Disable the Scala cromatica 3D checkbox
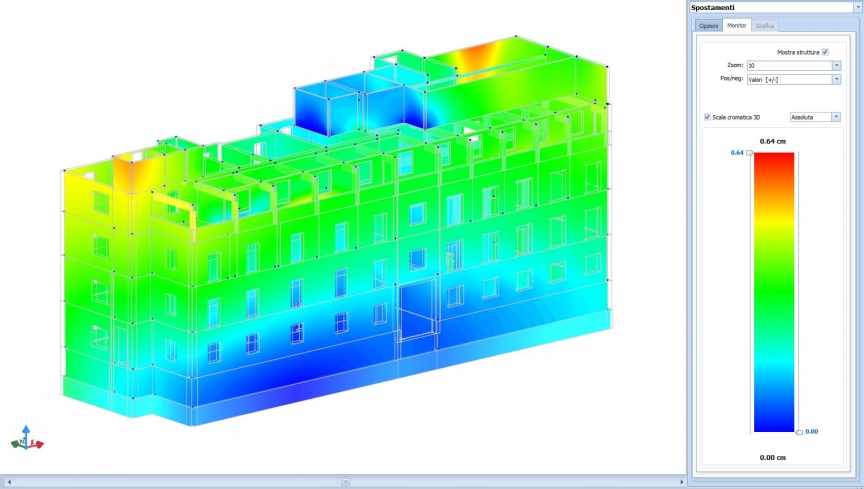 (708, 117)
